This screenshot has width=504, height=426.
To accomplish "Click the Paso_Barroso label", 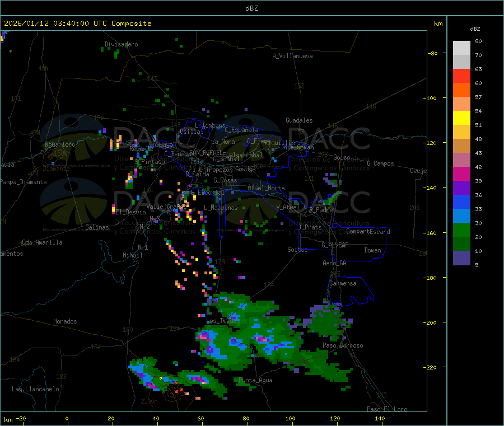I will (x=343, y=345).
